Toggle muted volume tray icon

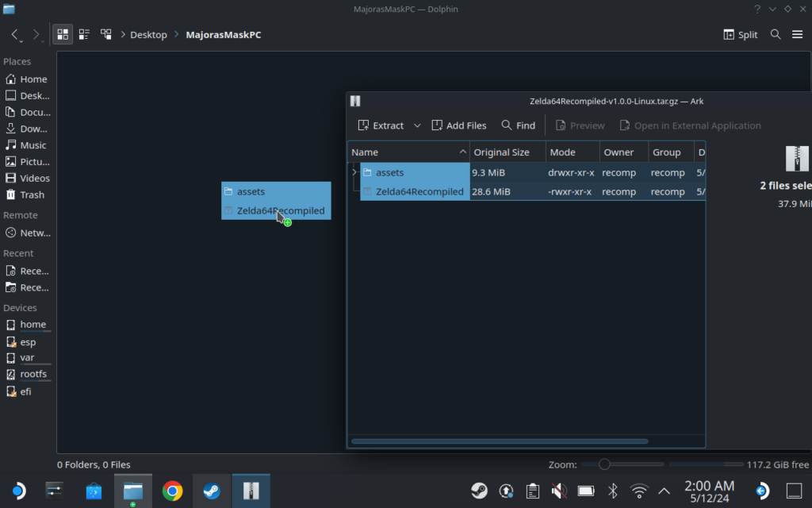pos(559,491)
